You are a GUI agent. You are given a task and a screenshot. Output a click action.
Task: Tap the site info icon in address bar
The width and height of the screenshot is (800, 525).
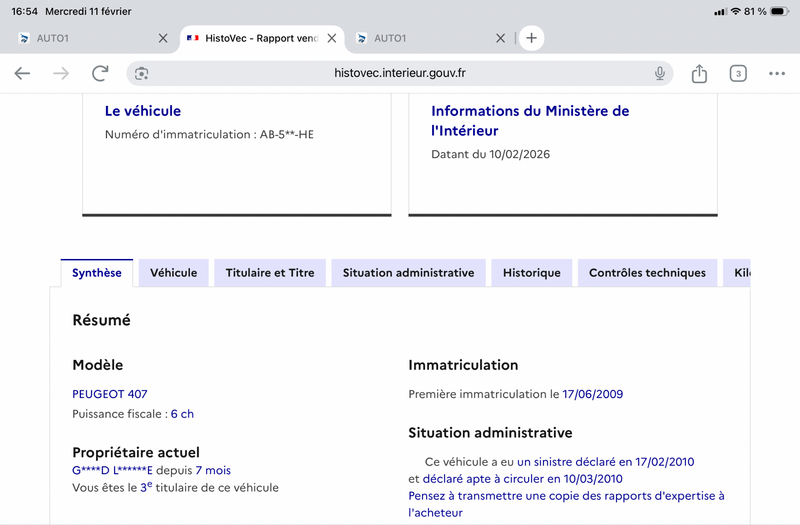point(142,73)
